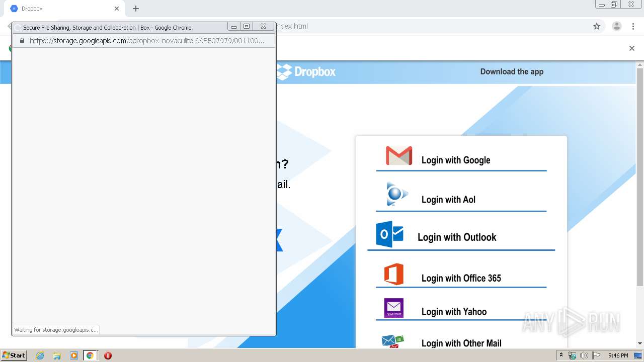Open a new tab with the plus button
The height and width of the screenshot is (362, 644).
pos(136,9)
